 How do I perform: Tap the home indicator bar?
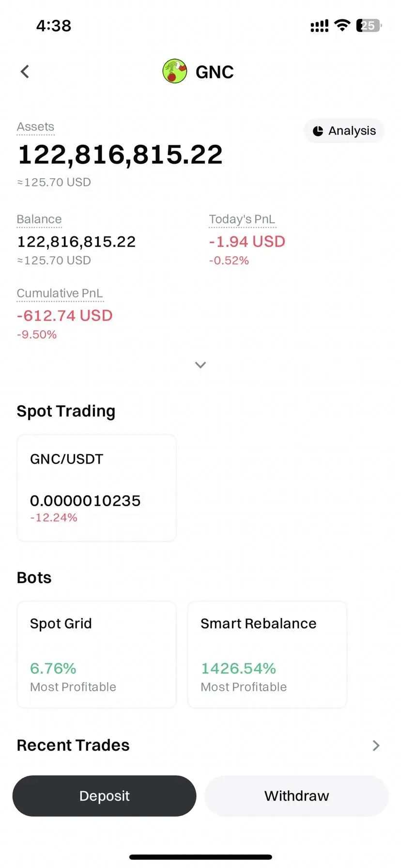point(200,857)
